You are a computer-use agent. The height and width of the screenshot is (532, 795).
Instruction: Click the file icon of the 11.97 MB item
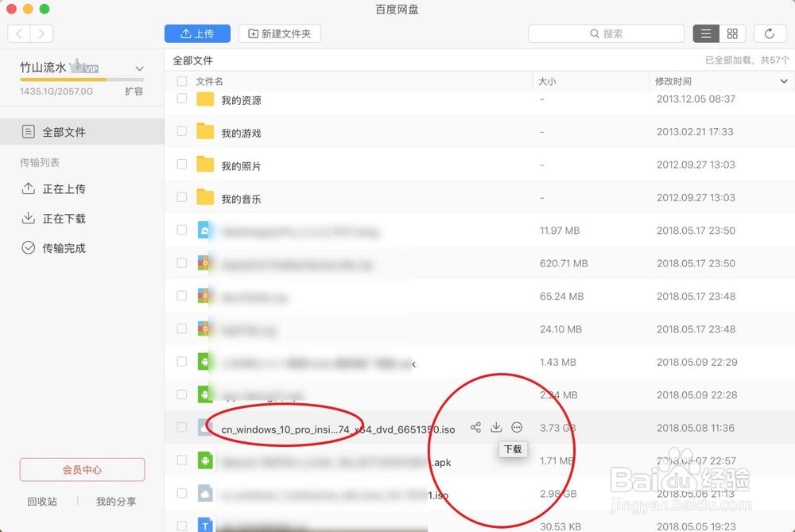(204, 231)
